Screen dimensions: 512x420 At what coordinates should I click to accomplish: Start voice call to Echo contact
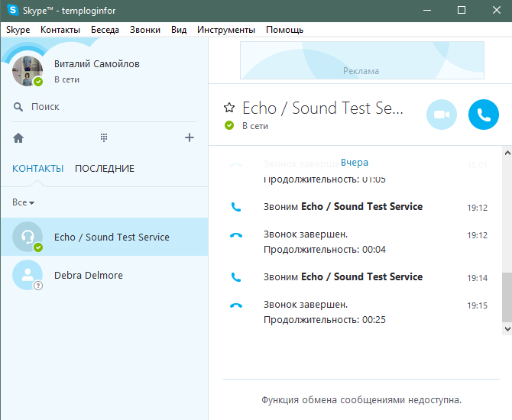pos(483,115)
